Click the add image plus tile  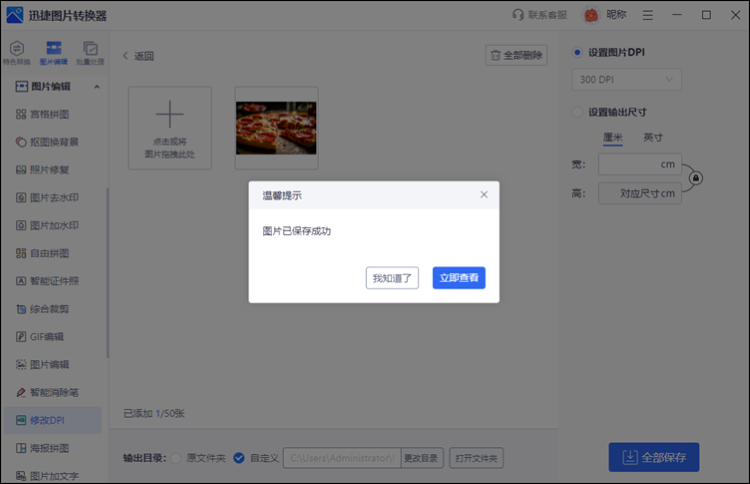click(170, 128)
